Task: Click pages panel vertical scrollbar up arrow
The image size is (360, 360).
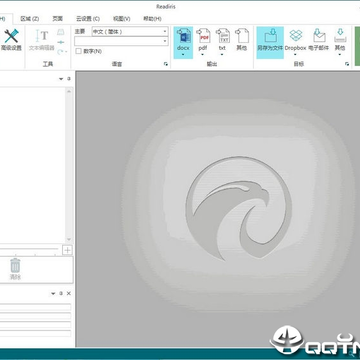Action: click(69, 91)
